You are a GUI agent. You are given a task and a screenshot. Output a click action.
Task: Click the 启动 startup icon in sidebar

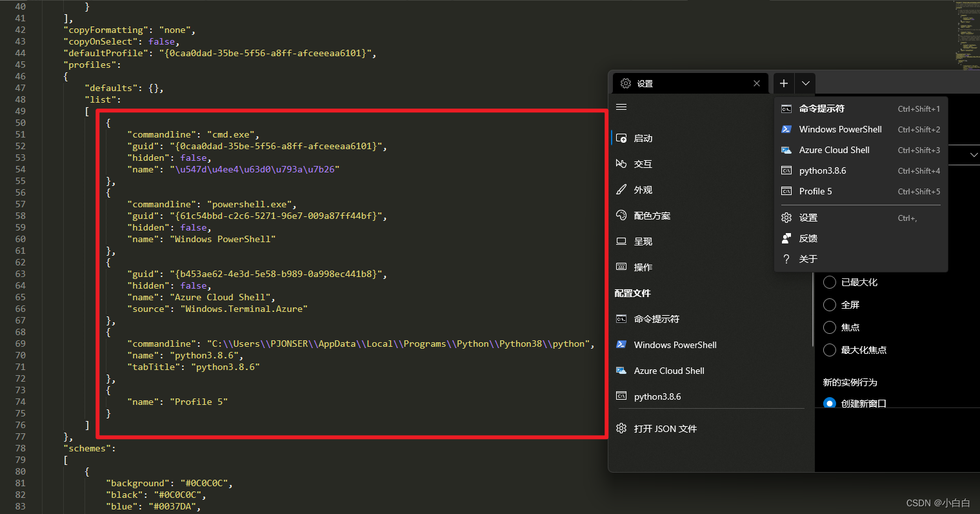621,138
